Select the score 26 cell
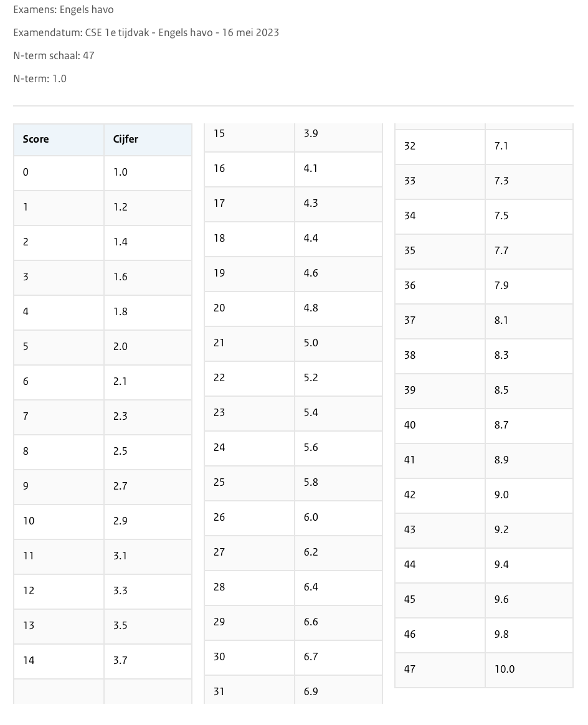588x725 pixels. 219,518
